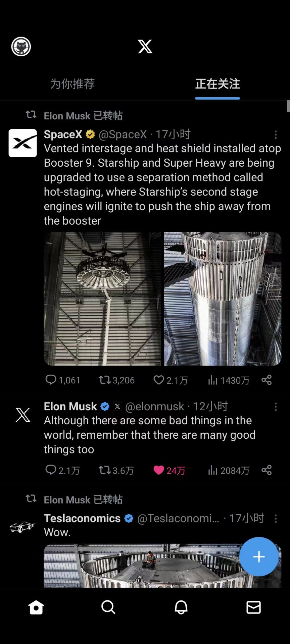Open more options on Teslaconomics post

276,519
